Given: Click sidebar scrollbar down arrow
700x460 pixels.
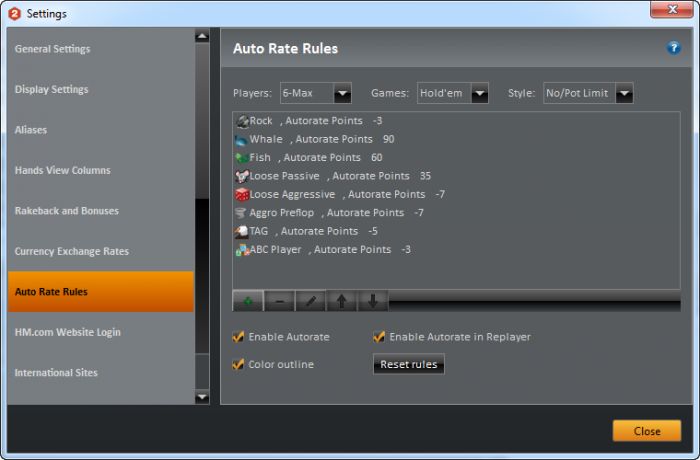Looking at the screenshot, I should point(202,397).
